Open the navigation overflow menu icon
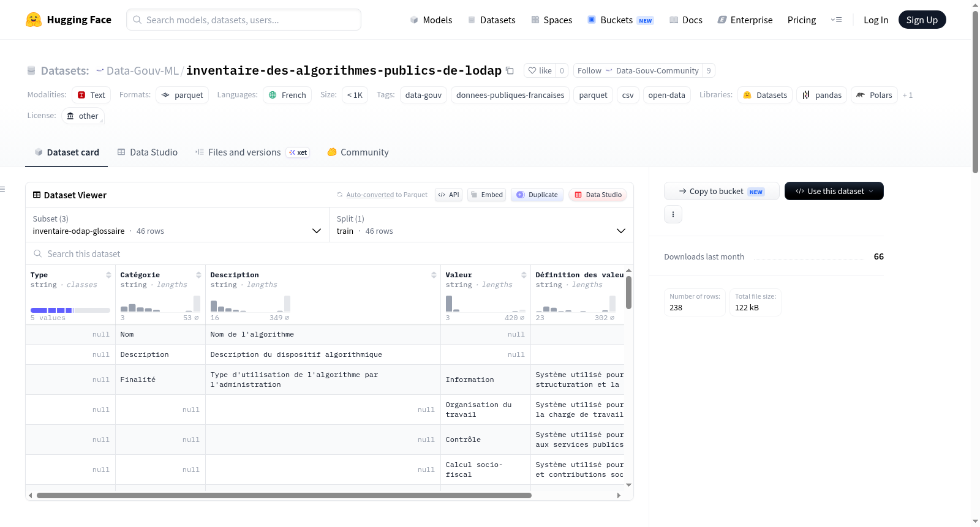 click(836, 20)
